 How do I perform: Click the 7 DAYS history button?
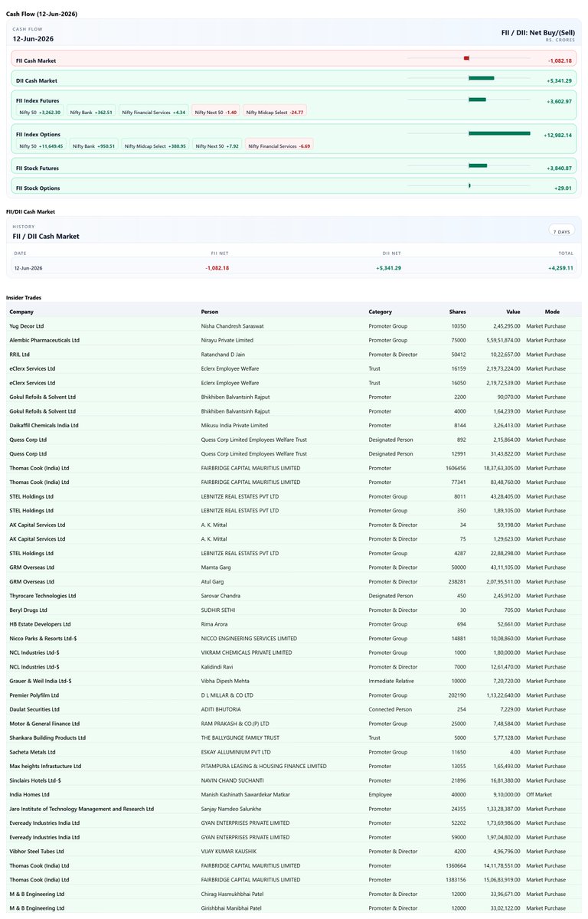(560, 231)
